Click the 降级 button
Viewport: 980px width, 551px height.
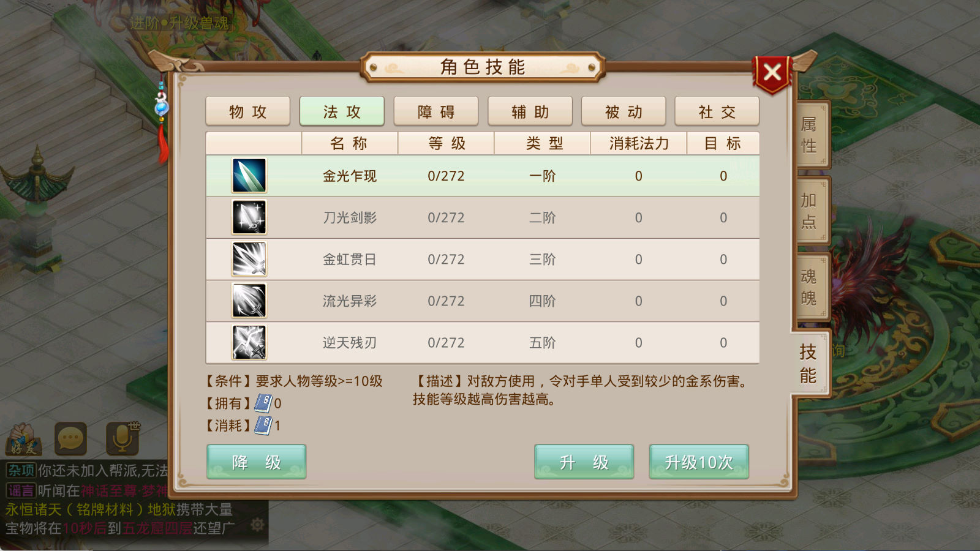(257, 462)
